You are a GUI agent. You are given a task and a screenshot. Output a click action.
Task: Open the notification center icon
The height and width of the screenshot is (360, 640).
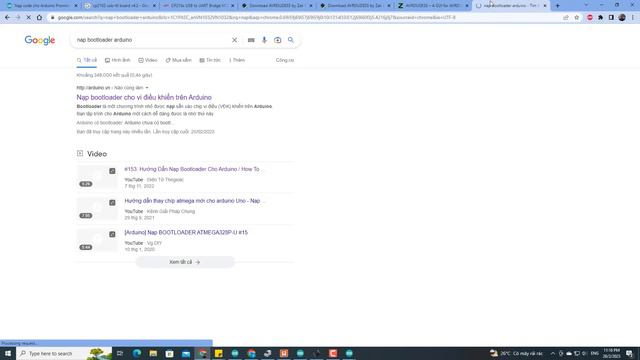629,353
